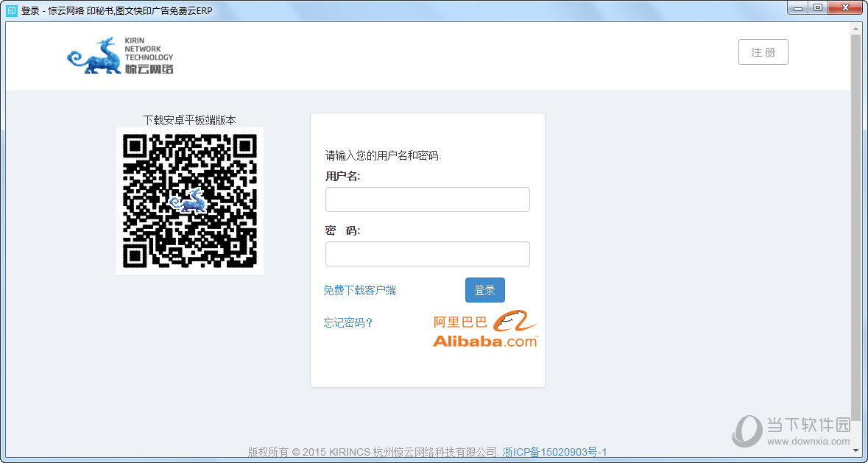Click the Kirin Network Technology logo
Viewport: 868px width, 463px height.
[120, 55]
